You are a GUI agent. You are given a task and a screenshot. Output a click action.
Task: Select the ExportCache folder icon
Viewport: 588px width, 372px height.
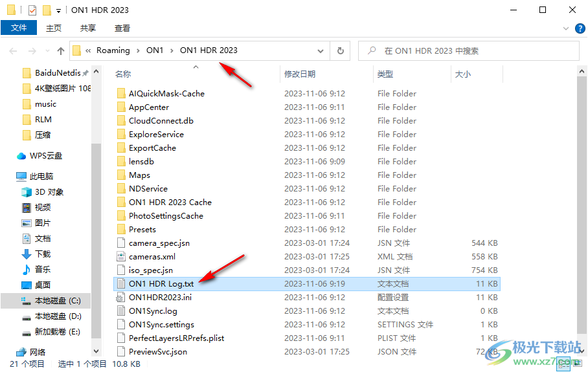click(120, 148)
